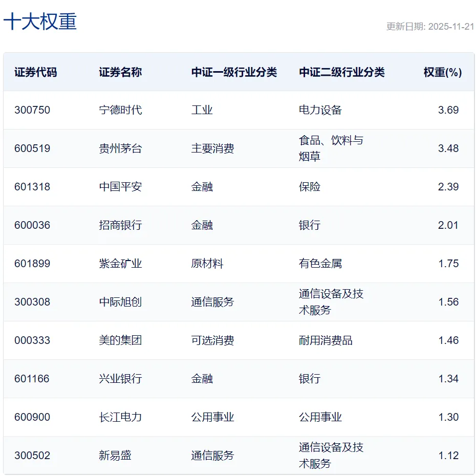Select security code 600900
Screen dimensions: 476x476
[32, 417]
